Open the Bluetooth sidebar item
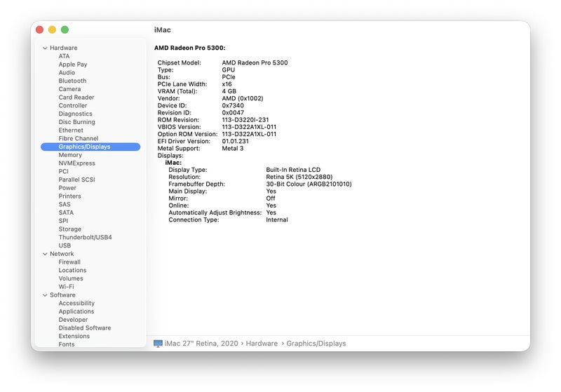Viewport: 561px width, 392px height. [x=72, y=81]
